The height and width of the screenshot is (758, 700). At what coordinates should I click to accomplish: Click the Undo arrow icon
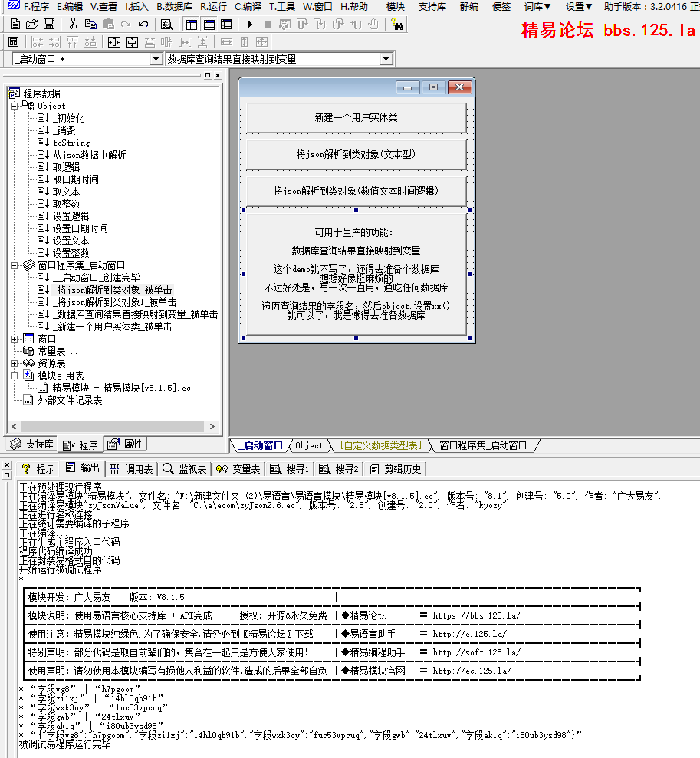(x=143, y=25)
